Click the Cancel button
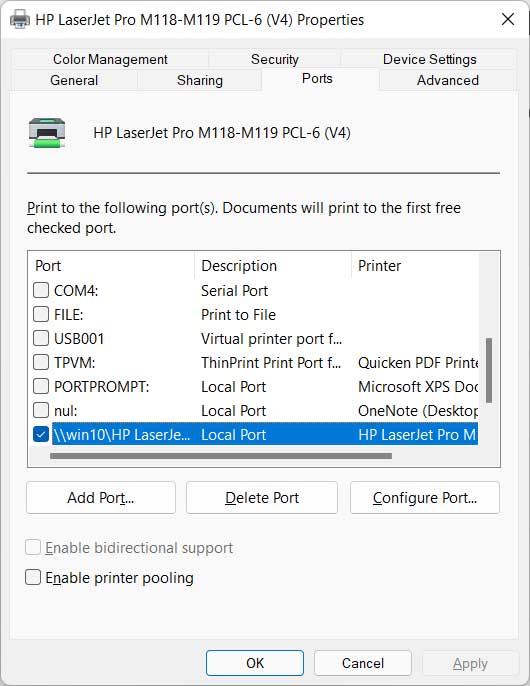The width and height of the screenshot is (530, 686). coord(363,663)
